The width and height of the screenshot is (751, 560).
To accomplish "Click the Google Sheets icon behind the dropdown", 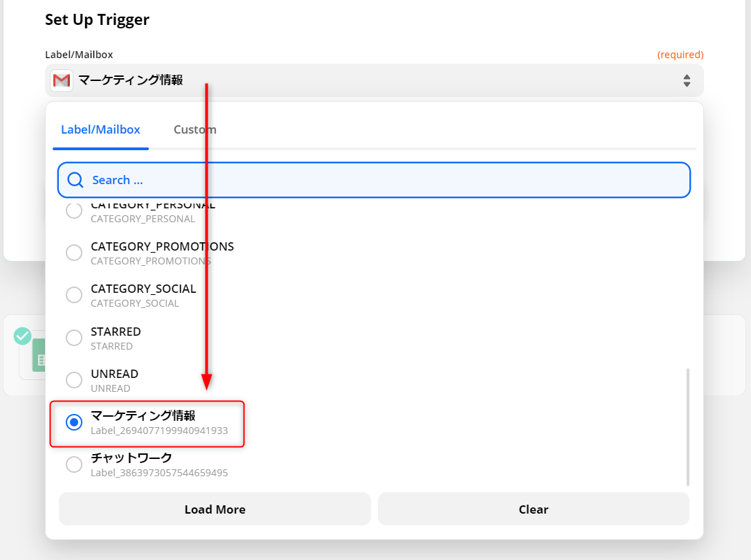I will point(39,356).
